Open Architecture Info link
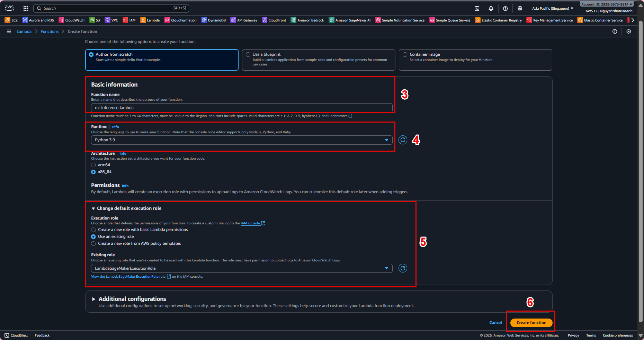This screenshot has height=340, width=644. coord(123,154)
